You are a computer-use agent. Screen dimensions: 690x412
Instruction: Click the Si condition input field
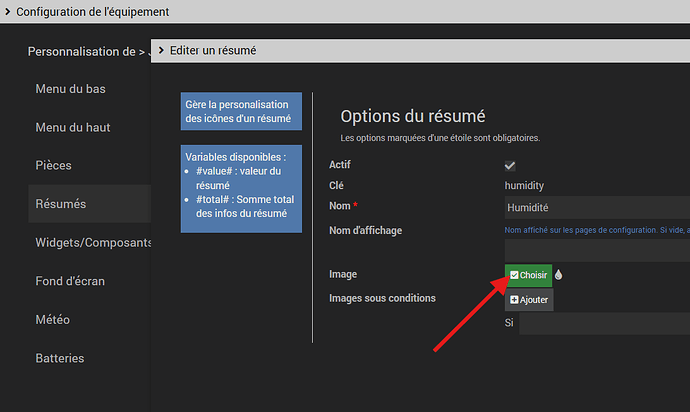[605, 324]
